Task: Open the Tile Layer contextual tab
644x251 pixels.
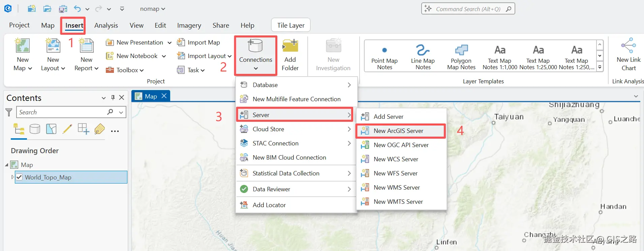Action: (x=291, y=25)
